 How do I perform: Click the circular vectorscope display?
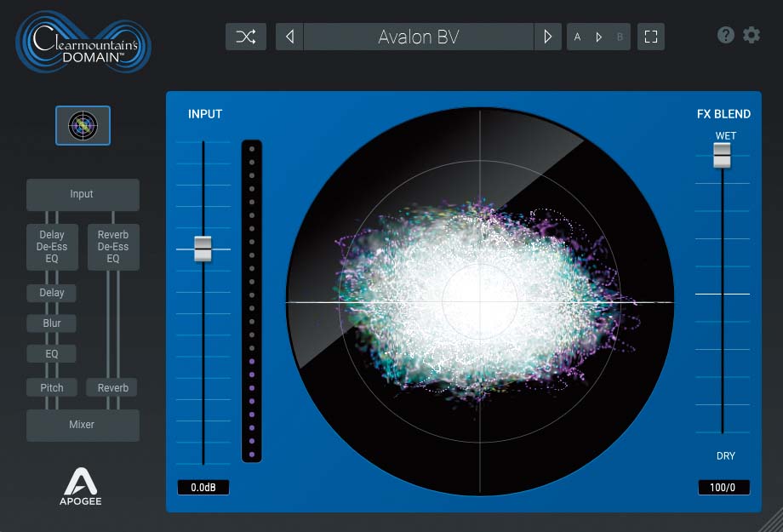coord(480,301)
